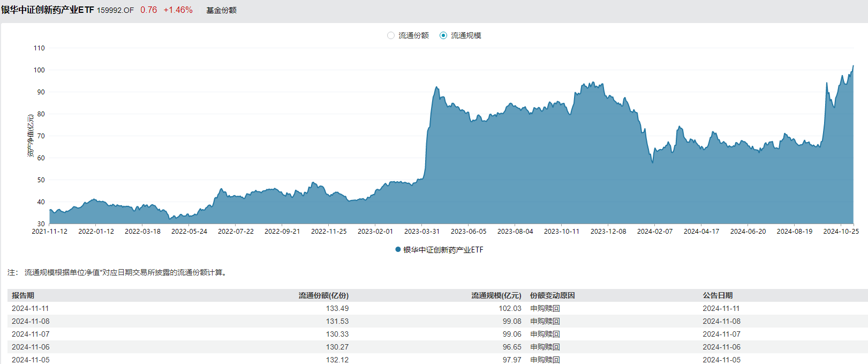Select the 流通规模 radio button
The width and height of the screenshot is (868, 364).
443,35
